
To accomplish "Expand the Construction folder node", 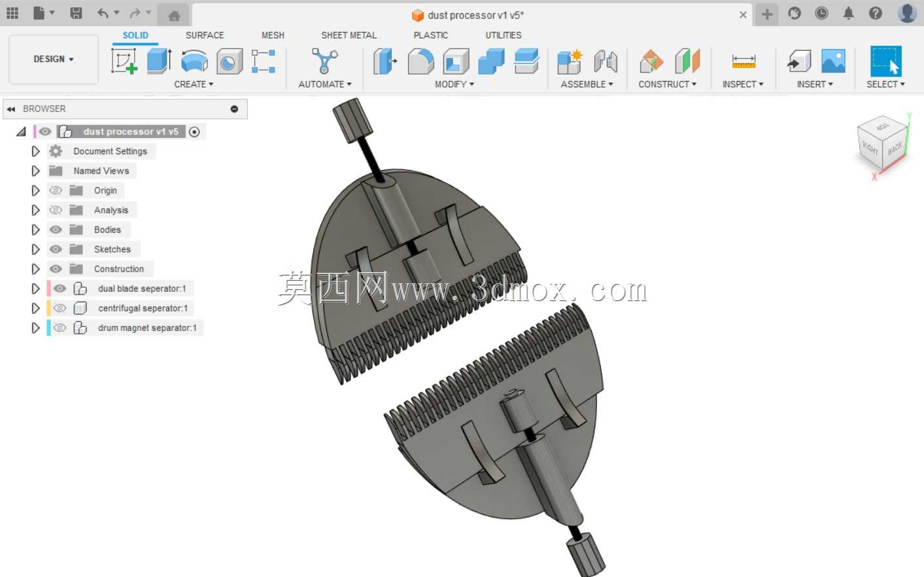I will 35,269.
